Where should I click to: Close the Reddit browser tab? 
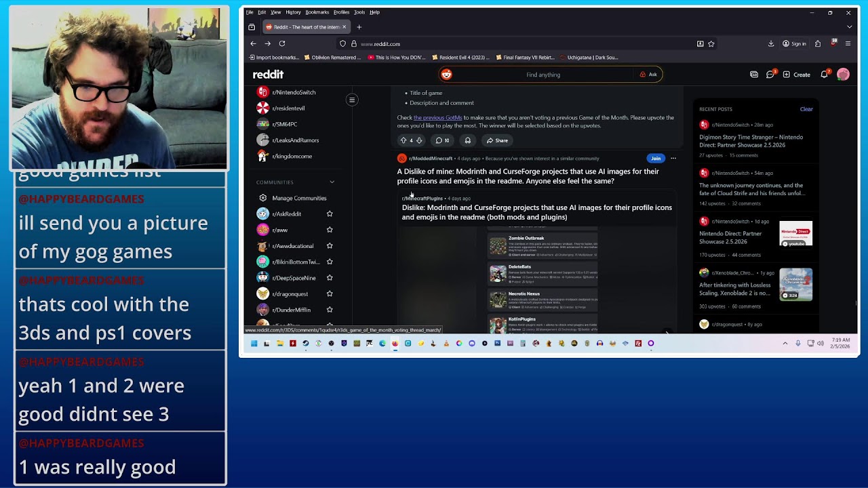click(x=344, y=27)
